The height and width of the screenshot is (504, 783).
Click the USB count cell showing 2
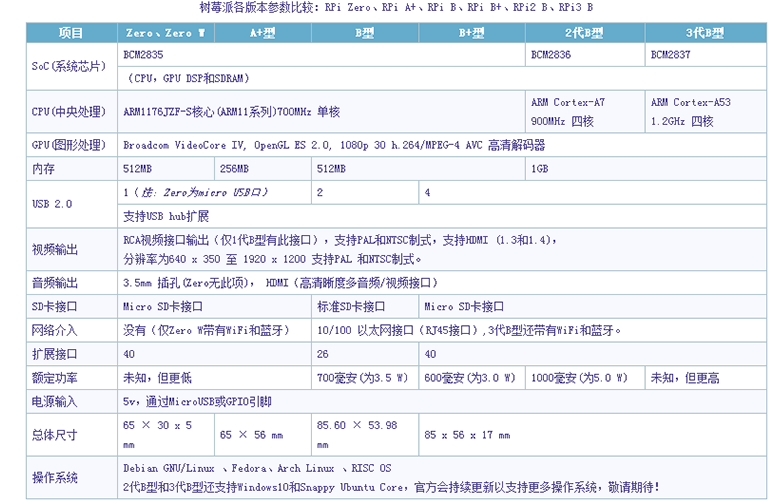pyautogui.click(x=365, y=192)
